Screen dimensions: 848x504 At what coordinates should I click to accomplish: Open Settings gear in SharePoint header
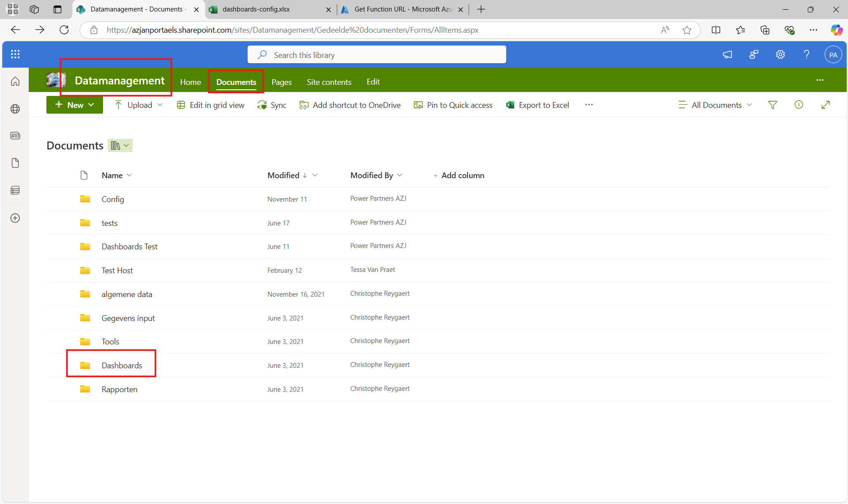[x=780, y=55]
